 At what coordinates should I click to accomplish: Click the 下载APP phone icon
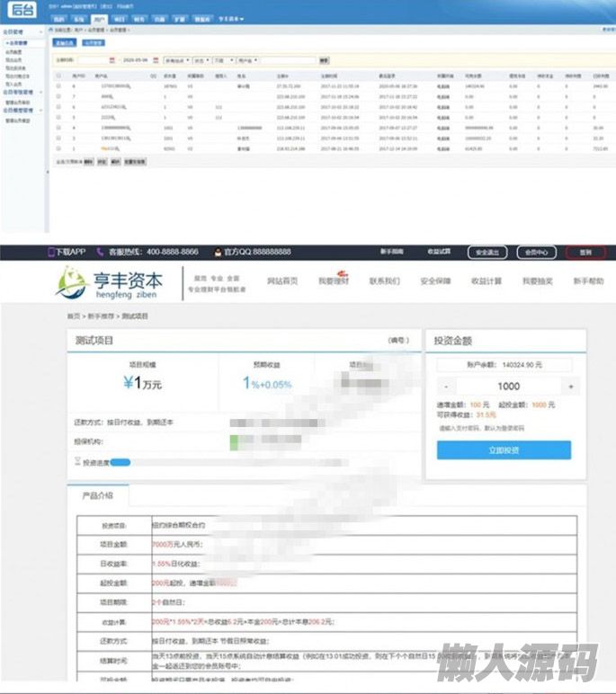click(51, 252)
